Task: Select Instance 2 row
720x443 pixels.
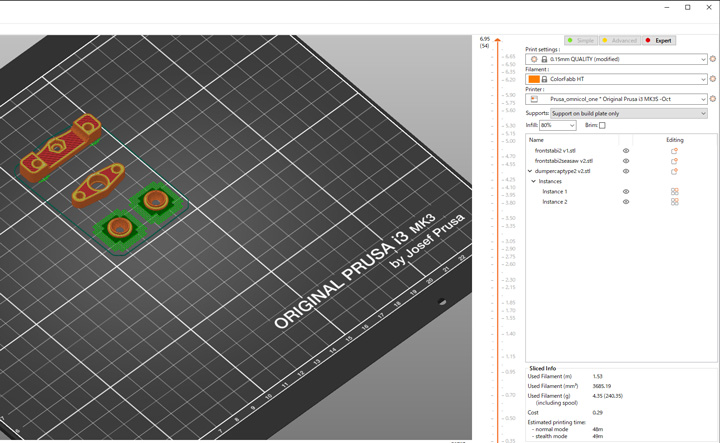Action: tap(555, 202)
